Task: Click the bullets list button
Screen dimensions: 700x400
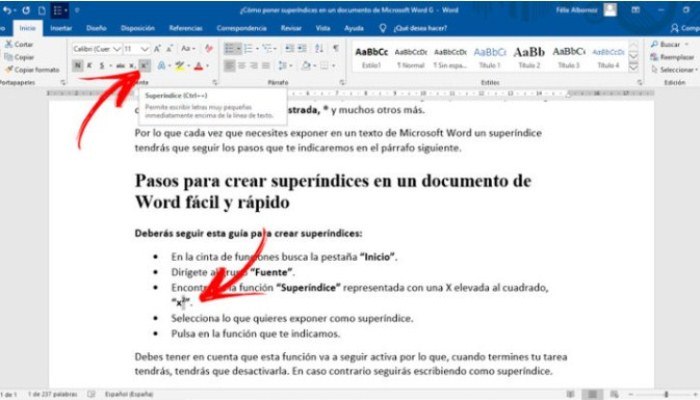Action: click(229, 48)
